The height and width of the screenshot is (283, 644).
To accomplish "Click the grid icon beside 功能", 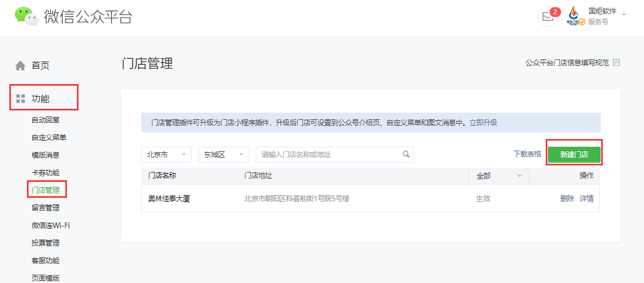I will tap(20, 99).
